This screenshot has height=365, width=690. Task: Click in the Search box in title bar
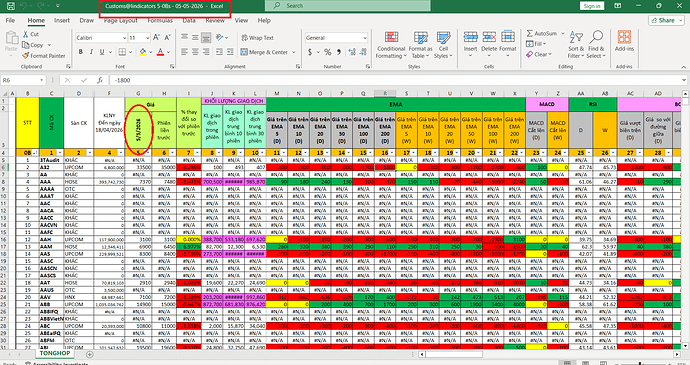tap(348, 6)
